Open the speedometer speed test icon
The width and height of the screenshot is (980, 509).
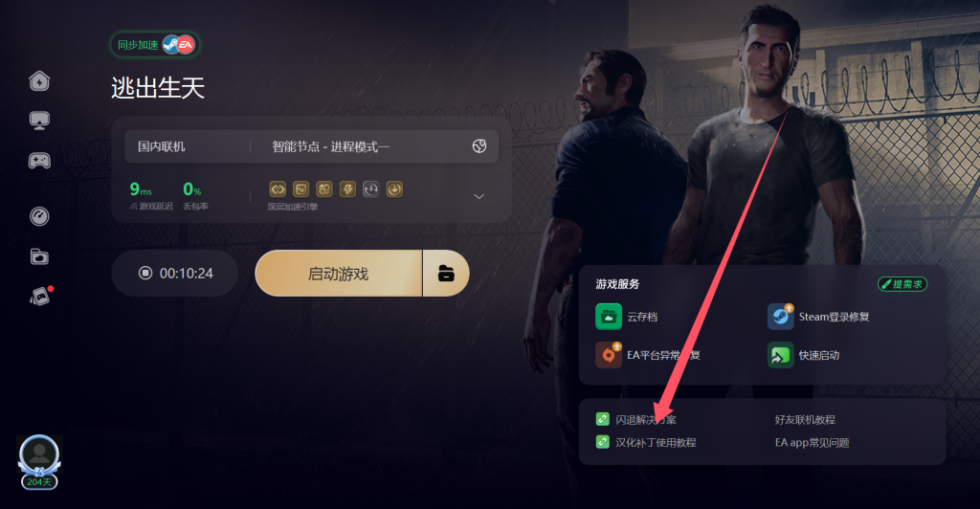tap(39, 216)
